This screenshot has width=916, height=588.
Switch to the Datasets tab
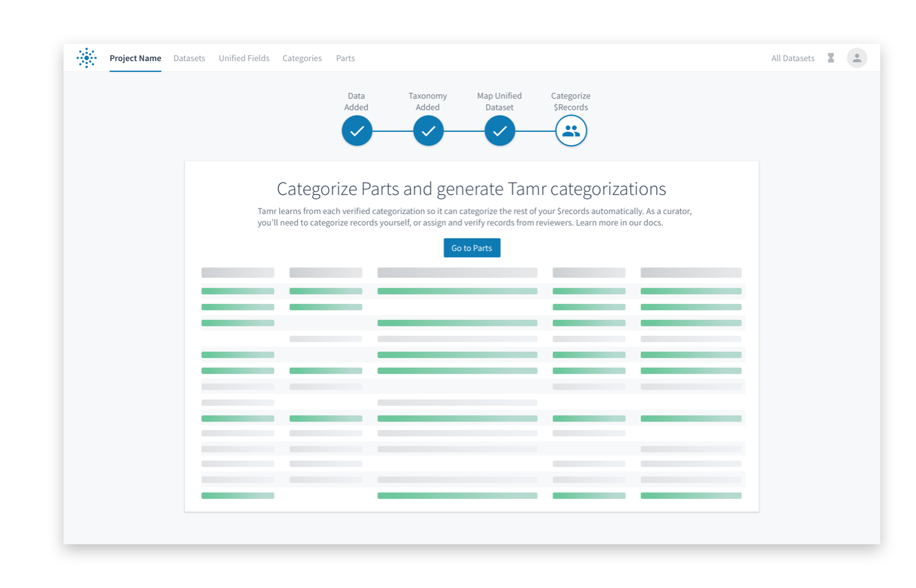[189, 58]
